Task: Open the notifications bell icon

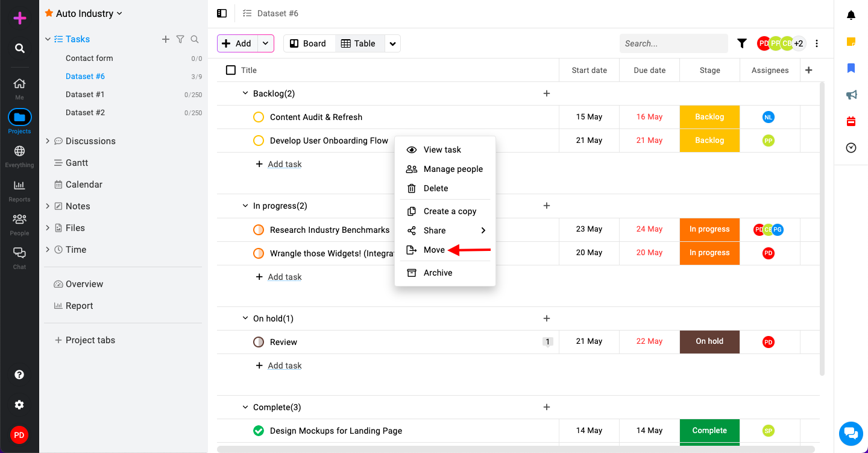Action: point(851,15)
